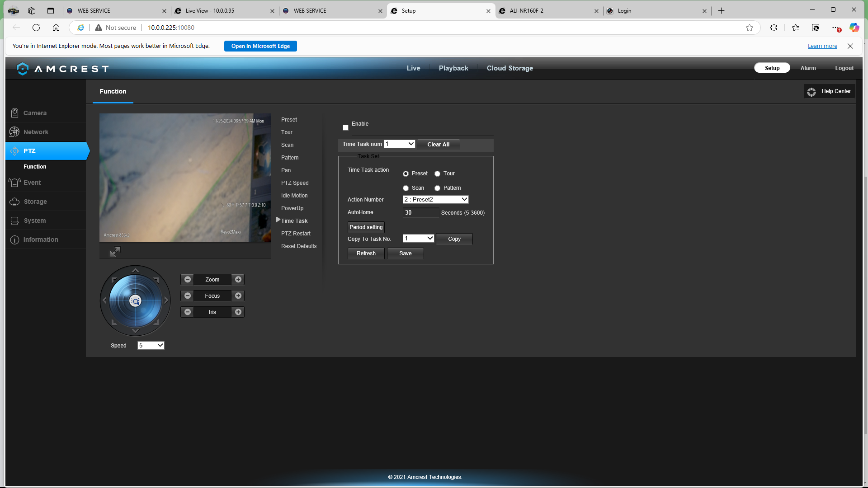The image size is (868, 488).
Task: Click the System monitor icon
Action: tap(14, 221)
